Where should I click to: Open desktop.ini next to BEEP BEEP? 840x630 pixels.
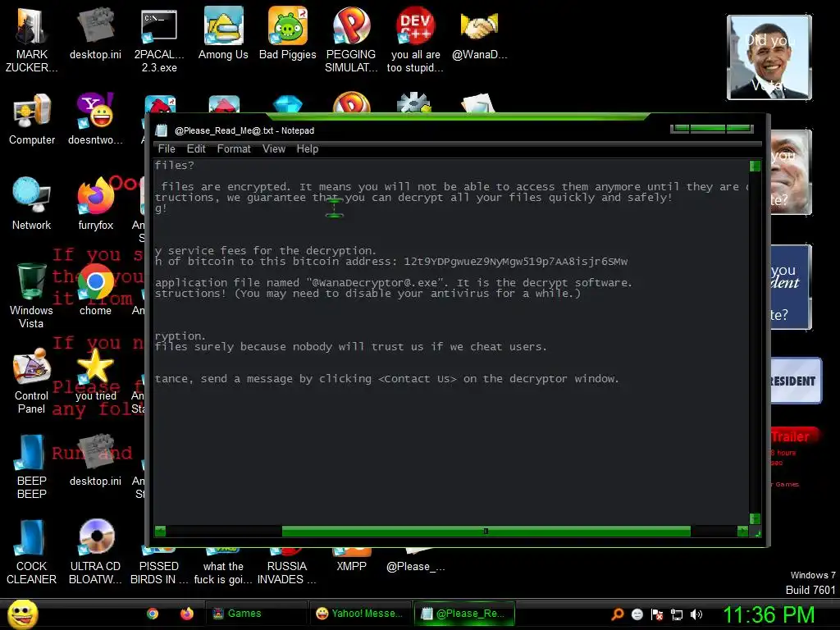point(95,461)
